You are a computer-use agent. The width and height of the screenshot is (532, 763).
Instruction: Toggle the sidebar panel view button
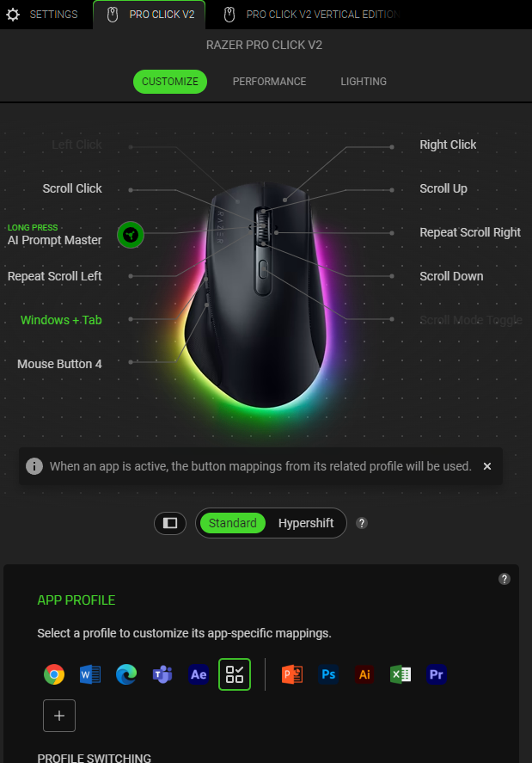170,523
